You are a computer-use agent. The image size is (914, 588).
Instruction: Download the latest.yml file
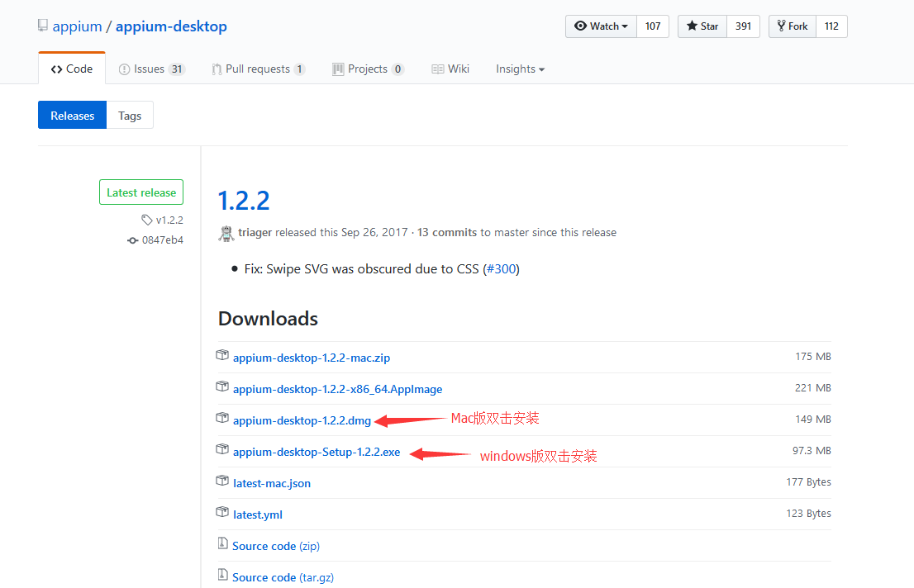click(258, 515)
